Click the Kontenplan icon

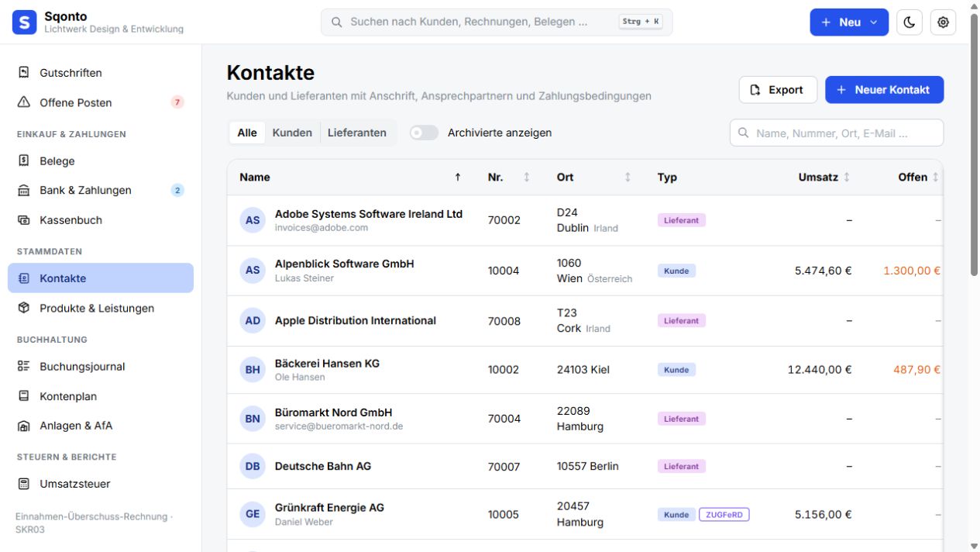(24, 395)
